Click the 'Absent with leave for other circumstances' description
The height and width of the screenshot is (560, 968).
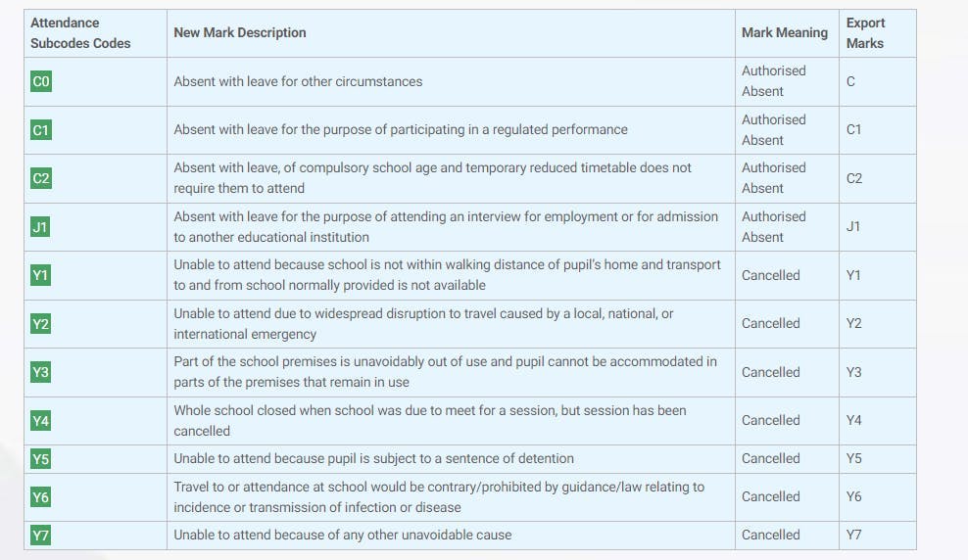pos(298,81)
